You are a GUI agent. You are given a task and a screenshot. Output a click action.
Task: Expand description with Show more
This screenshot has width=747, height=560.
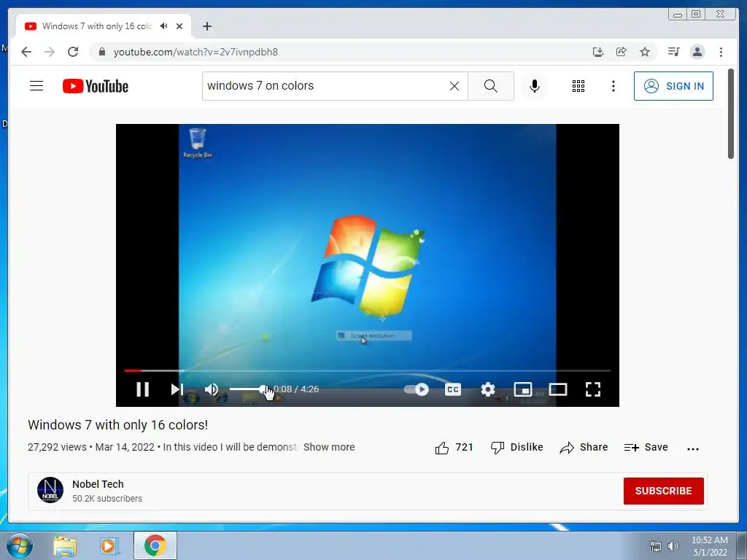click(329, 447)
